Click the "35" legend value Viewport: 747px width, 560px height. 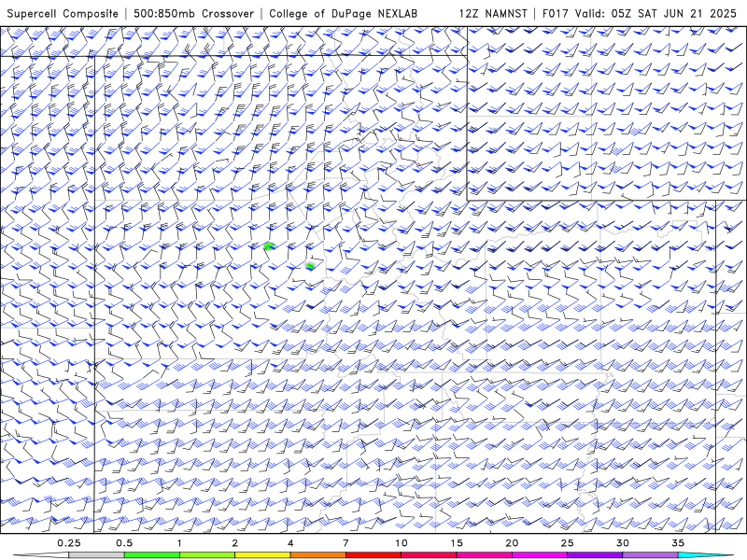pos(679,543)
